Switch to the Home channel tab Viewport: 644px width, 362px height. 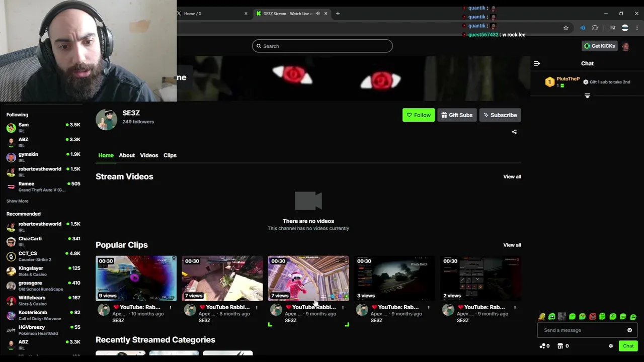point(106,155)
